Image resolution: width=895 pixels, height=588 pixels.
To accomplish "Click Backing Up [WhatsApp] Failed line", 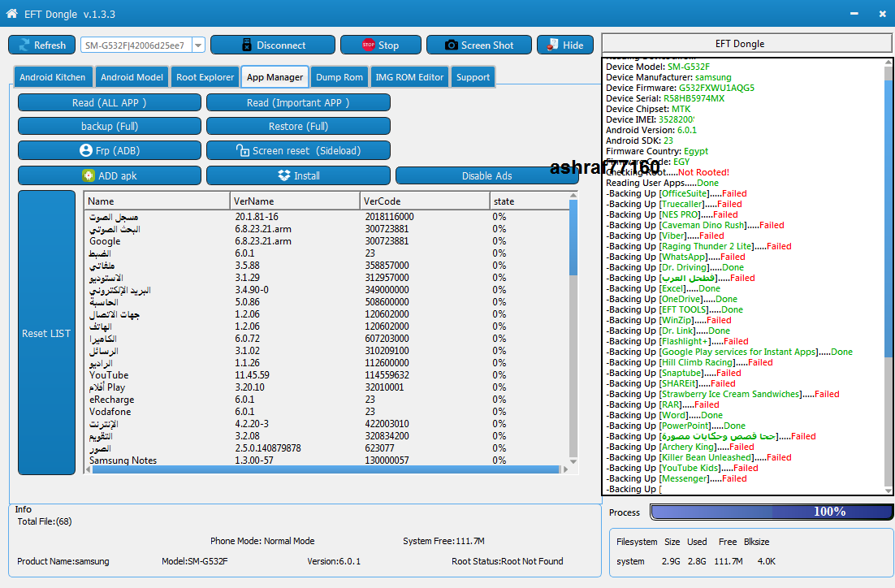I will [x=675, y=257].
